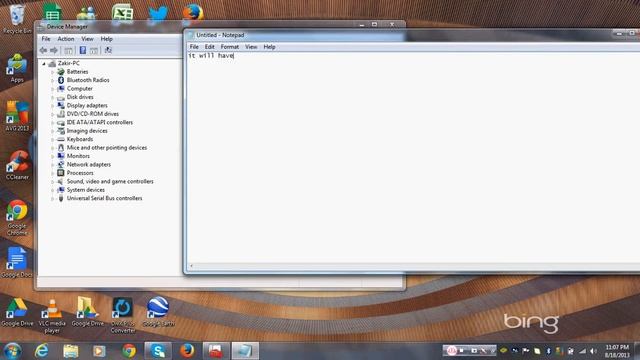
Task: Expand the Bluetooth Radios node arrow
Action: tap(53, 80)
